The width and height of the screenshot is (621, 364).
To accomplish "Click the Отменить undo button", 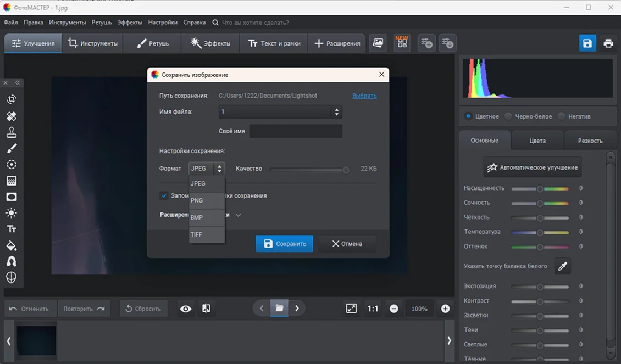I will tap(29, 309).
